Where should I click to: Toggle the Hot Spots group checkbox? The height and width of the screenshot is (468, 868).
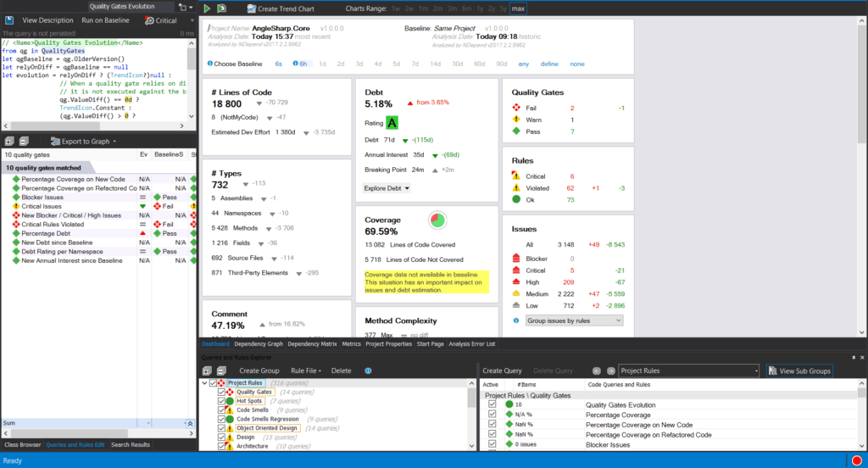pyautogui.click(x=221, y=401)
